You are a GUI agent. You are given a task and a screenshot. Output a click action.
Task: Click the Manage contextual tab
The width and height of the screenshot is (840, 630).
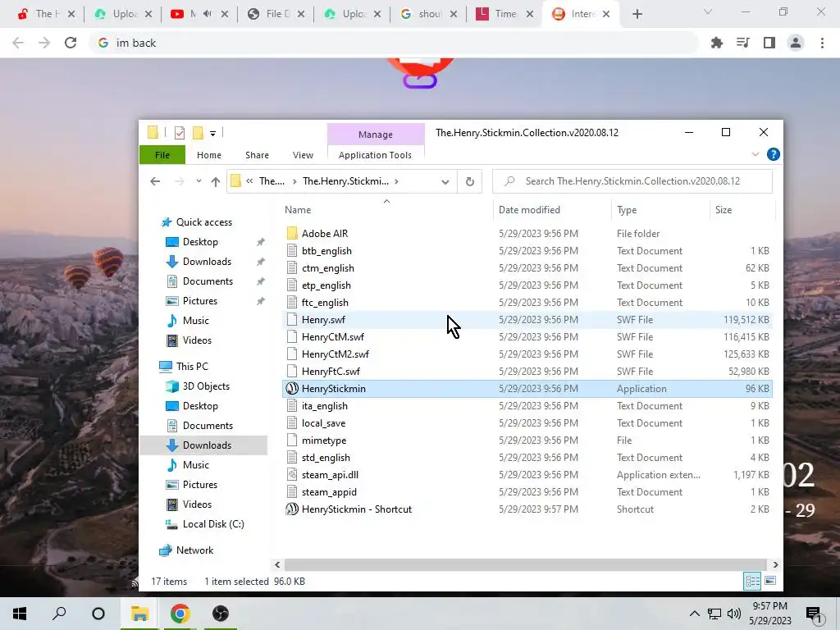(x=376, y=135)
